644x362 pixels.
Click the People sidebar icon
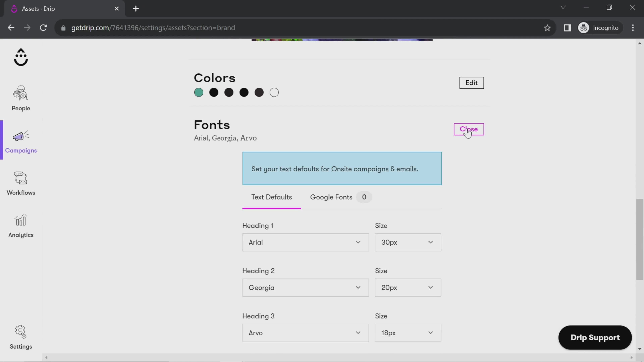click(21, 97)
